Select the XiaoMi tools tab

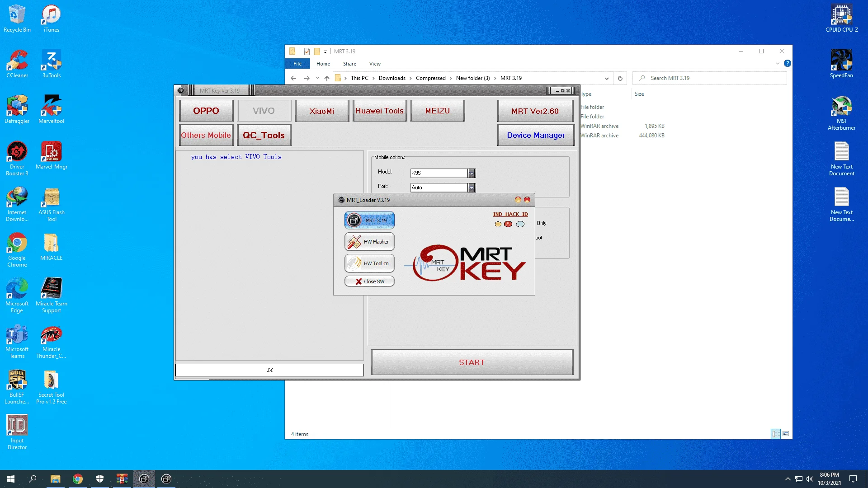coord(322,111)
